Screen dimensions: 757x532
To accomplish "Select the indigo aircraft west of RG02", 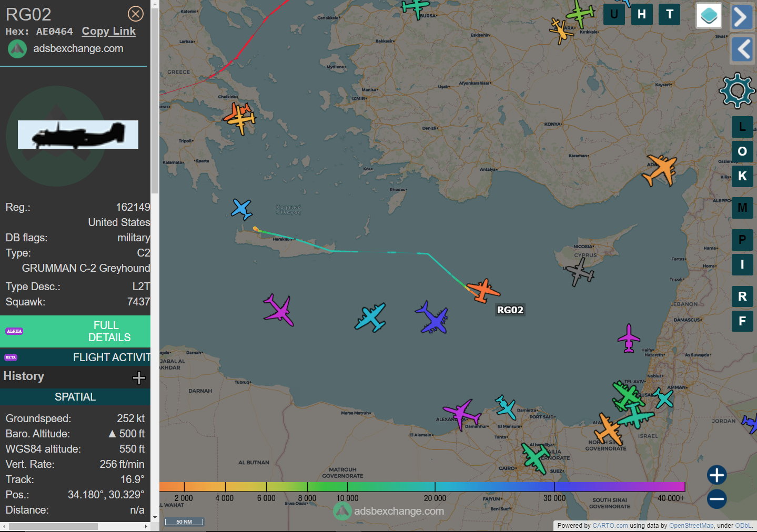I will tap(432, 318).
